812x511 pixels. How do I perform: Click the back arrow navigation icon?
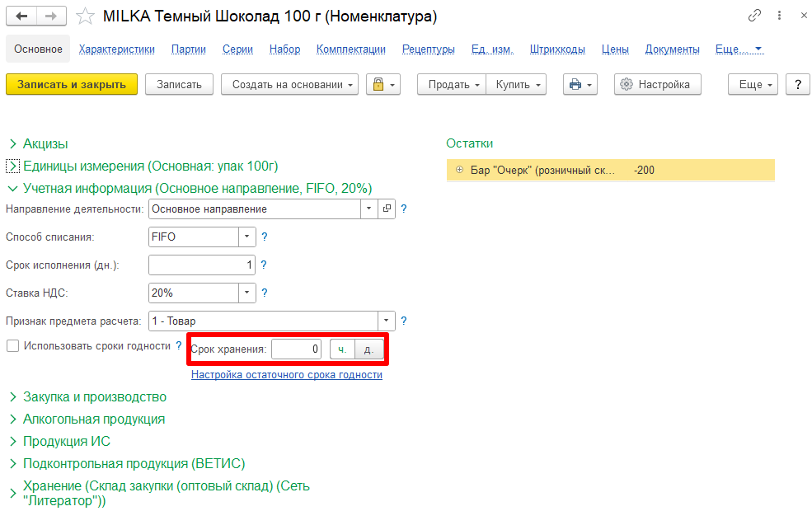[21, 16]
